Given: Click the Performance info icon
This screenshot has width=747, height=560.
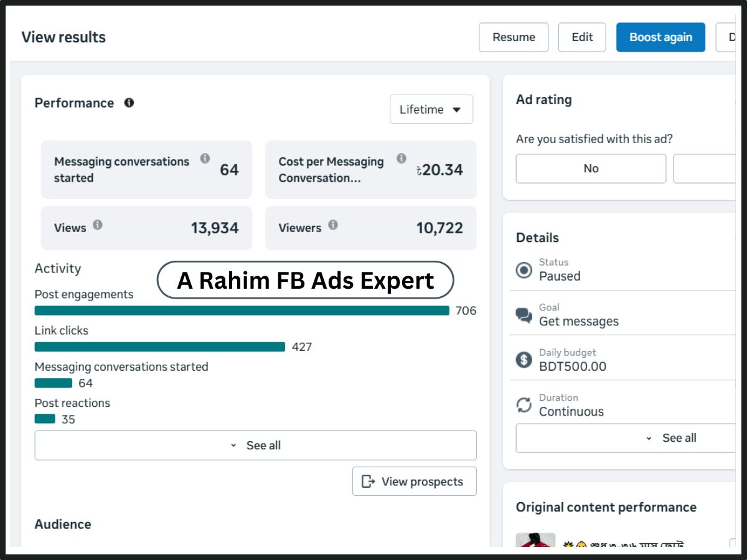Looking at the screenshot, I should (x=129, y=103).
